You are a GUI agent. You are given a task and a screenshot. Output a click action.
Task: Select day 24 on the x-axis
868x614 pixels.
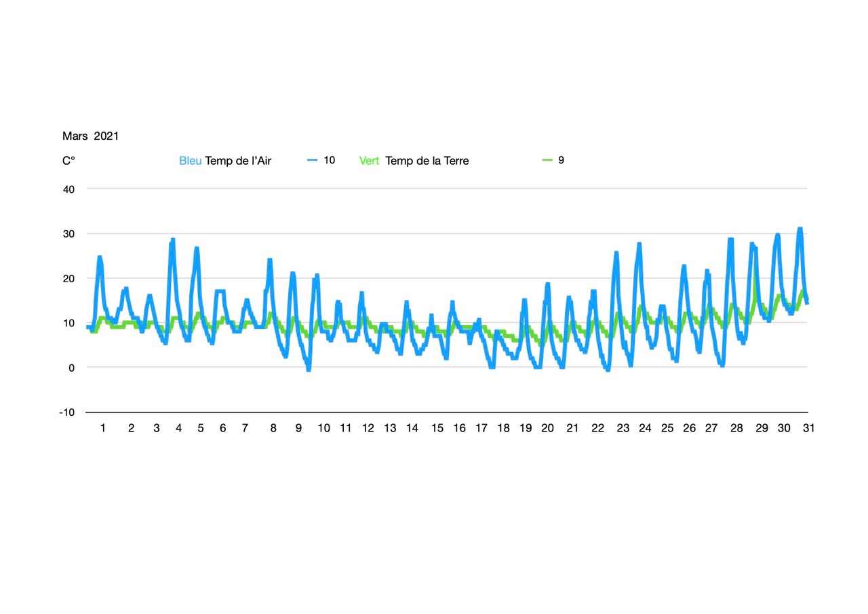tap(645, 428)
